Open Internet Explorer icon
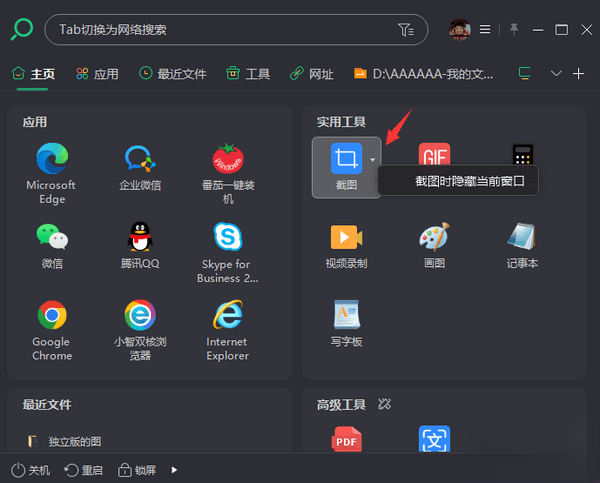 click(228, 315)
